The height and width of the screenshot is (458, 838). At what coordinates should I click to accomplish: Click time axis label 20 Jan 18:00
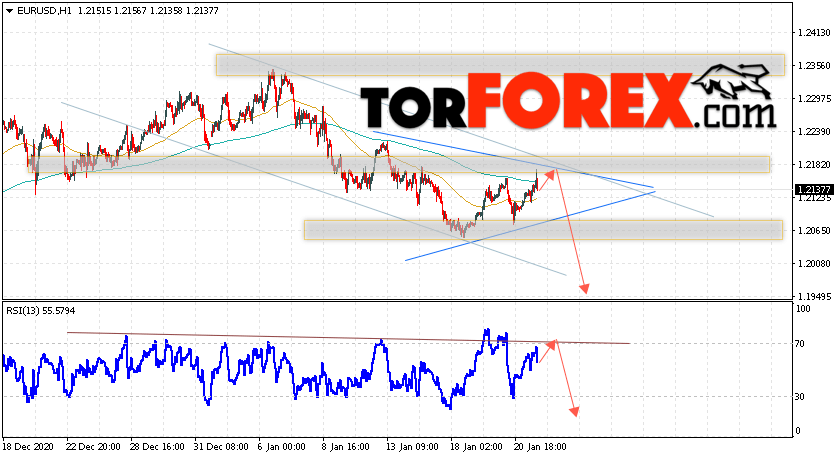(540, 447)
